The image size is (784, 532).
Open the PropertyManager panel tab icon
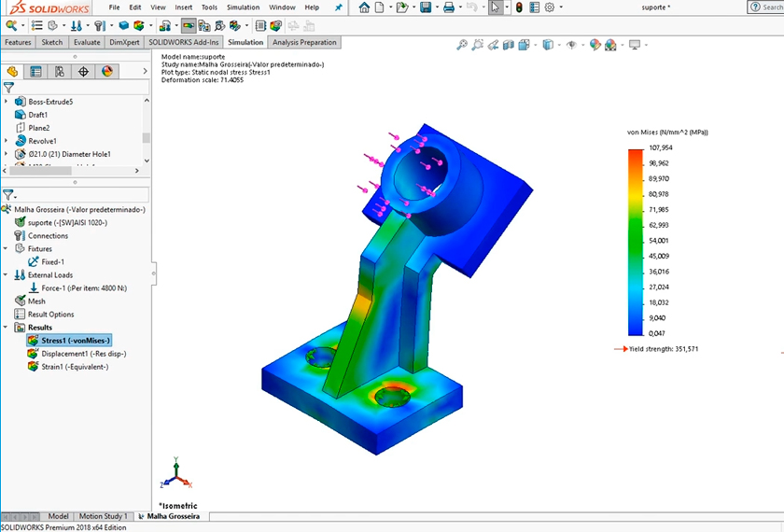point(35,71)
